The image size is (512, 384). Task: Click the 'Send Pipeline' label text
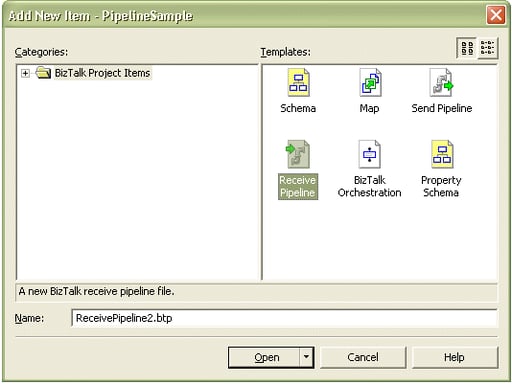pos(442,108)
